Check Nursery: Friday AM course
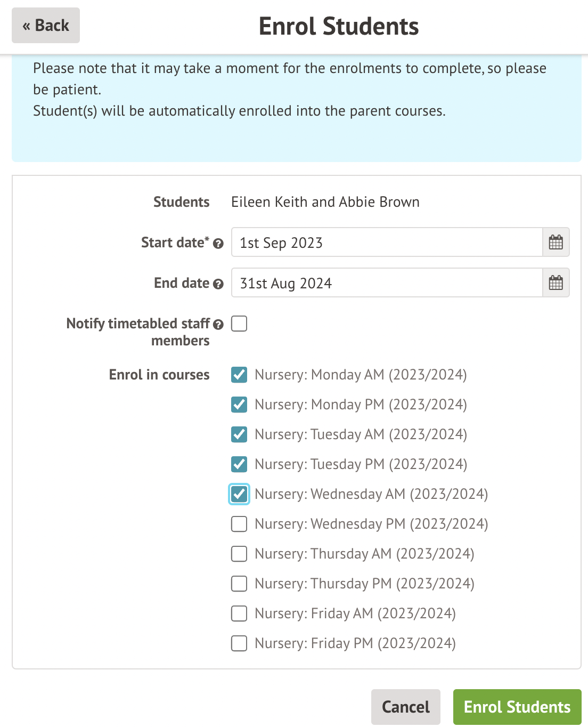The height and width of the screenshot is (727, 588). [x=239, y=613]
